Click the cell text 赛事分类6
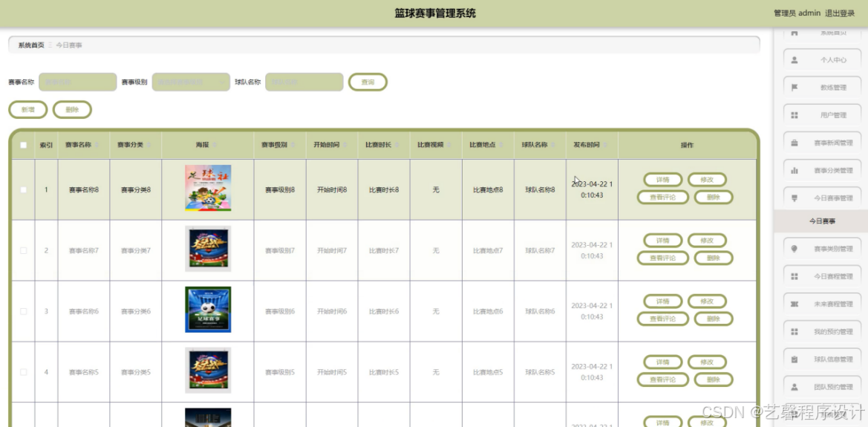The width and height of the screenshot is (868, 427). [x=136, y=312]
